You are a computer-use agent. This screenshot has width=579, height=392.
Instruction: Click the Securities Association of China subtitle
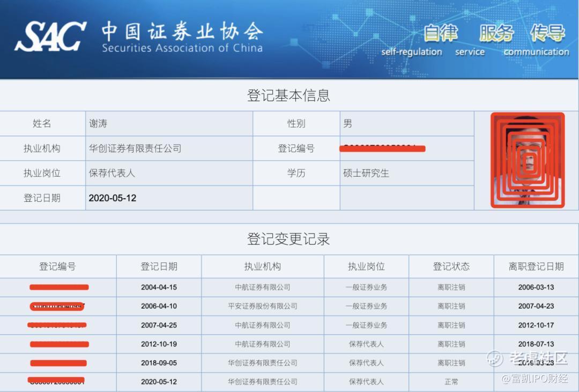point(182,48)
